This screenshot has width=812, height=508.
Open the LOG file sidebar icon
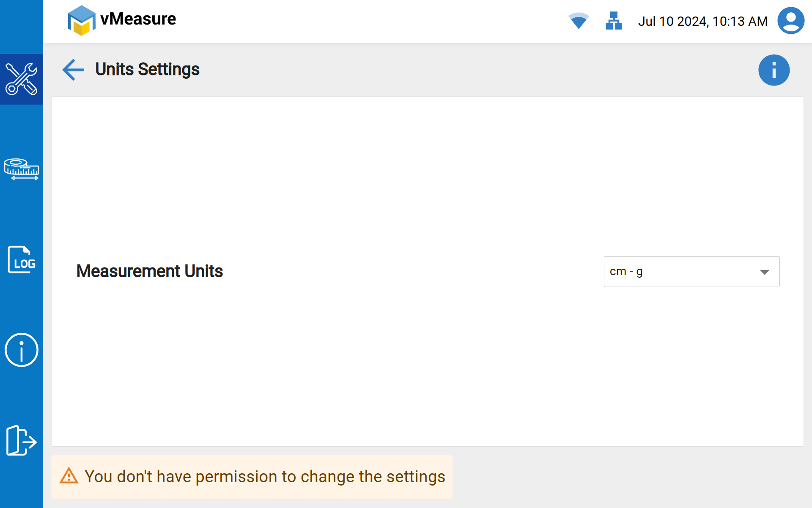click(21, 260)
